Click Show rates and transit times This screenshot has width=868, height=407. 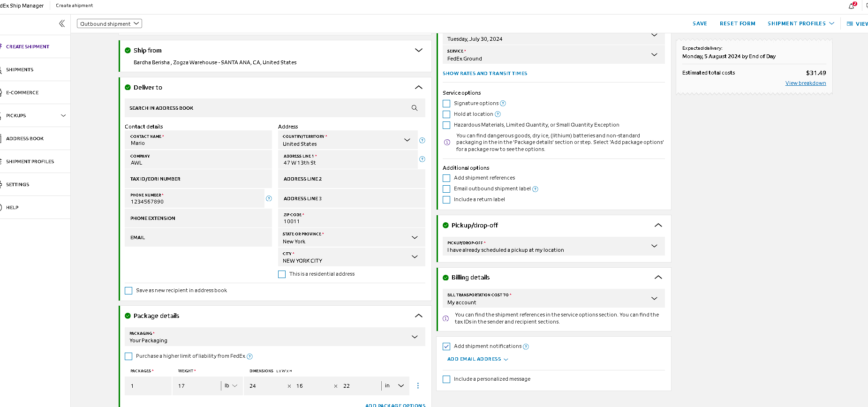(x=485, y=74)
